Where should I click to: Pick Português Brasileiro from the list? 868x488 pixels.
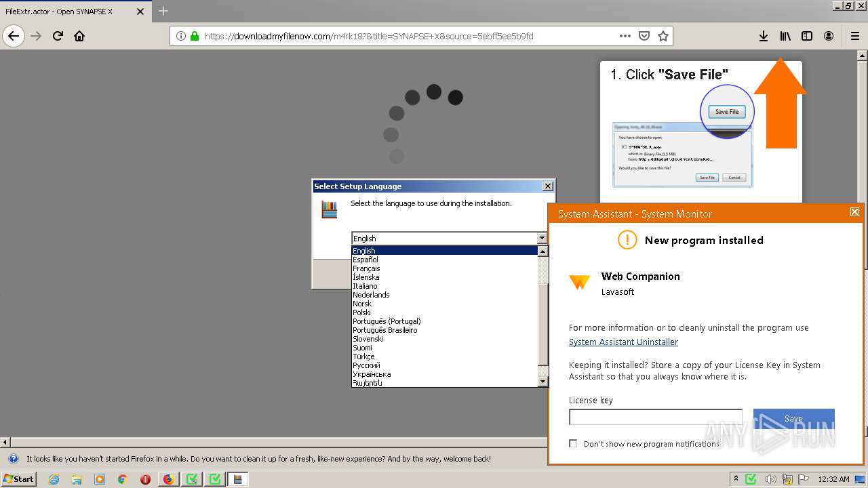point(444,330)
